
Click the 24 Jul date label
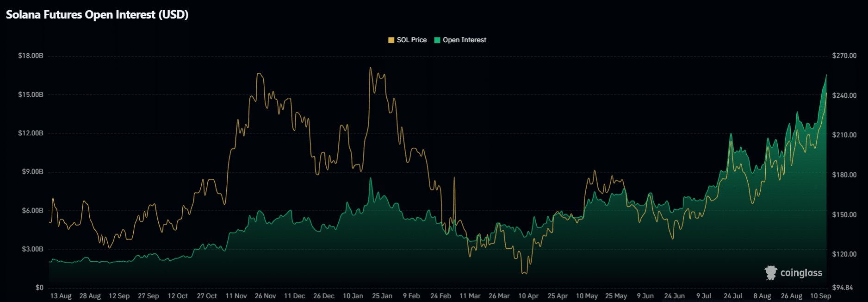733,296
